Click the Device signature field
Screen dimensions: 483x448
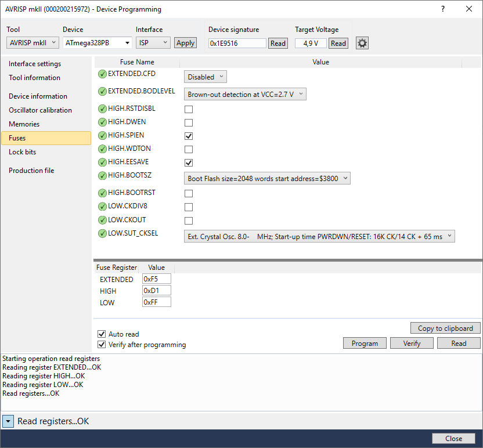coord(237,43)
